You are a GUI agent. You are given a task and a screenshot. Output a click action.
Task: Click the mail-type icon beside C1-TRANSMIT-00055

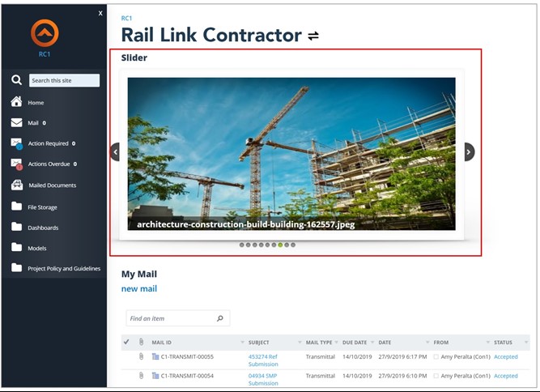[155, 356]
